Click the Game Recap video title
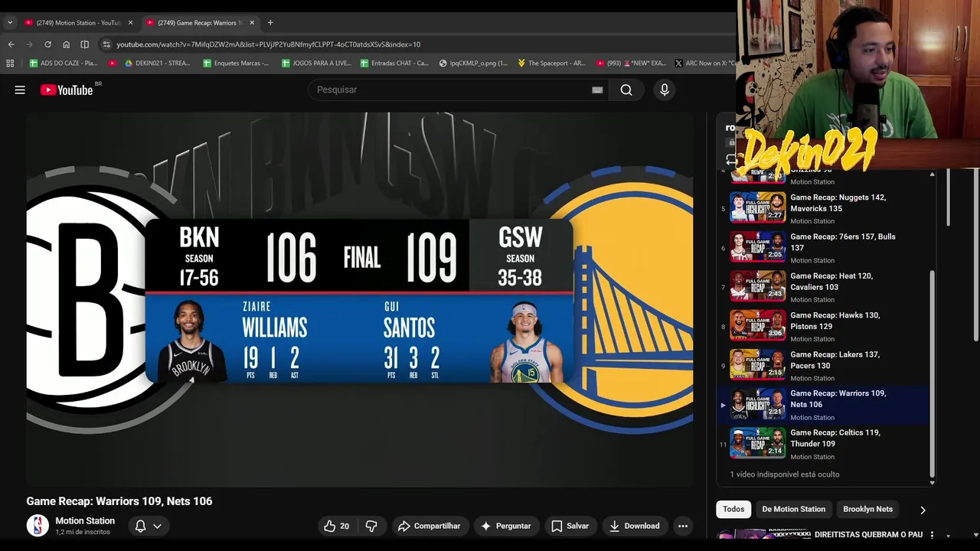This screenshot has height=551, width=980. [119, 501]
